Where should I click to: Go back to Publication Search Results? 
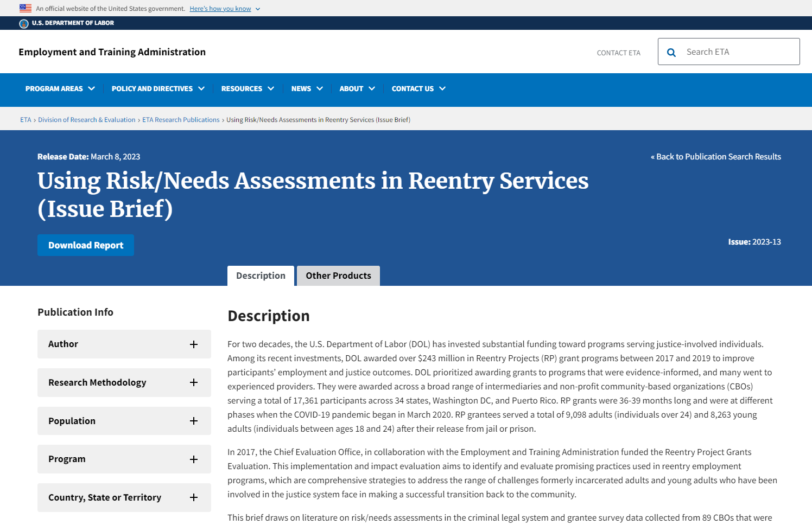tap(716, 157)
